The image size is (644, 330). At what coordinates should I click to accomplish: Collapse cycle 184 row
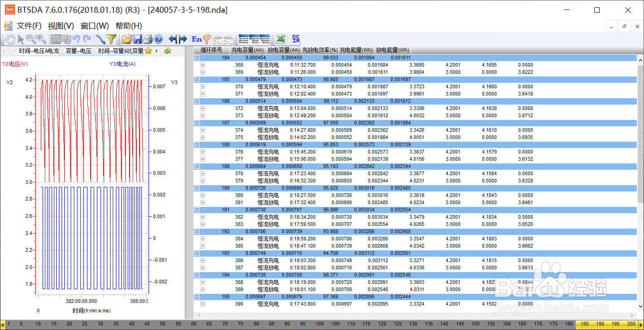197,57
